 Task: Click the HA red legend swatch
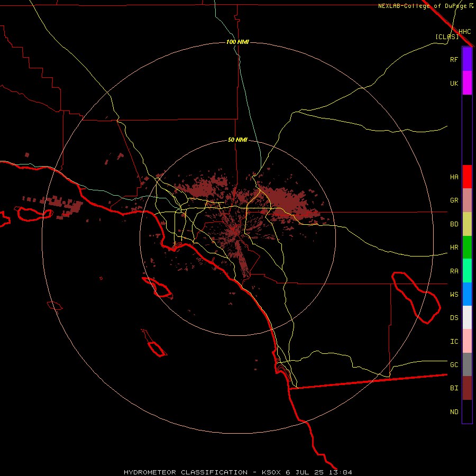click(x=467, y=177)
